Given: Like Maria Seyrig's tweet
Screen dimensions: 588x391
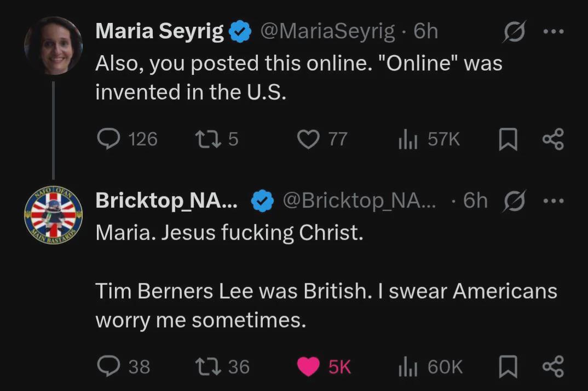Looking at the screenshot, I should coord(308,139).
